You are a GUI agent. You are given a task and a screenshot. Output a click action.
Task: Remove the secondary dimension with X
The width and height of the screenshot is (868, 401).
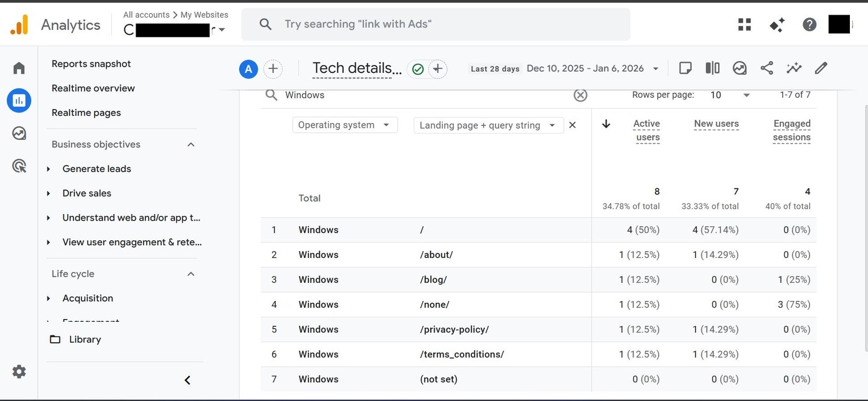[572, 125]
